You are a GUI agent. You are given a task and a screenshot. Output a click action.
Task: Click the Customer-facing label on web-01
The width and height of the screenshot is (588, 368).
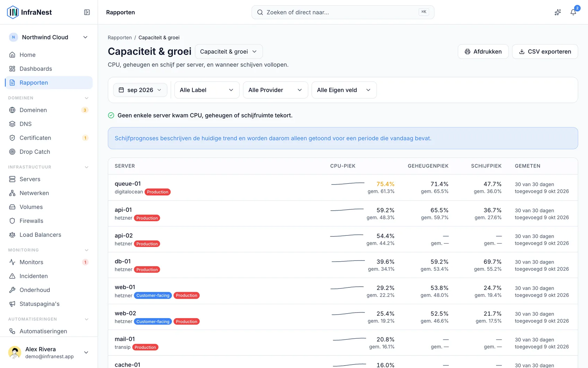153,295
